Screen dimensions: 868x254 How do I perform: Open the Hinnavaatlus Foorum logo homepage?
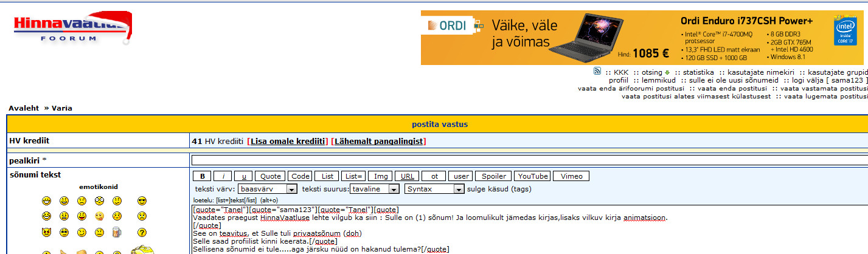pos(72,28)
